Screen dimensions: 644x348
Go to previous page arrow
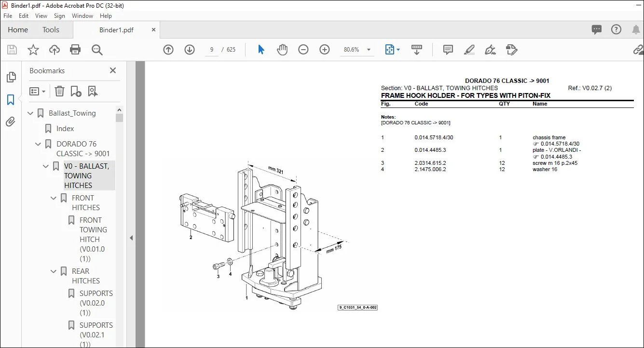pos(168,50)
